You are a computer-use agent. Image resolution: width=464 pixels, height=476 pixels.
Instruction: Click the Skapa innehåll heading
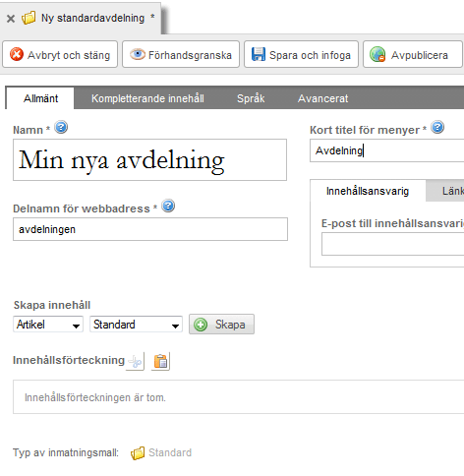(52, 305)
